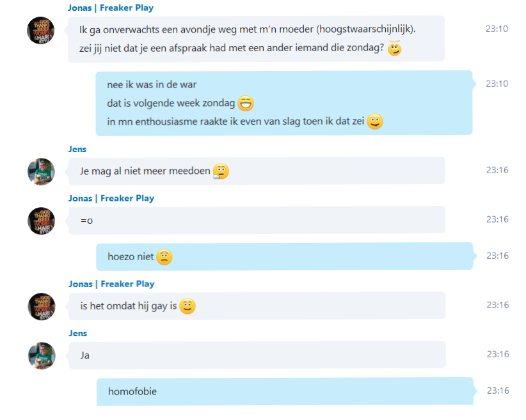Open Jonas's avatar beside the 'moeder' message
The width and height of the screenshot is (526, 420).
pyautogui.click(x=40, y=30)
